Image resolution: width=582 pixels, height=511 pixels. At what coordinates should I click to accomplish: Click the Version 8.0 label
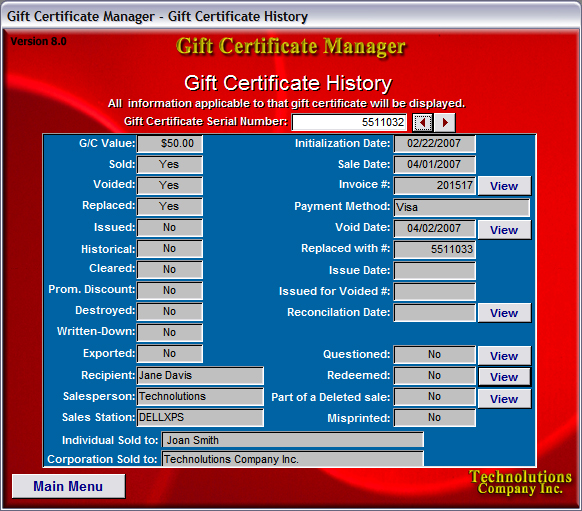[x=39, y=41]
